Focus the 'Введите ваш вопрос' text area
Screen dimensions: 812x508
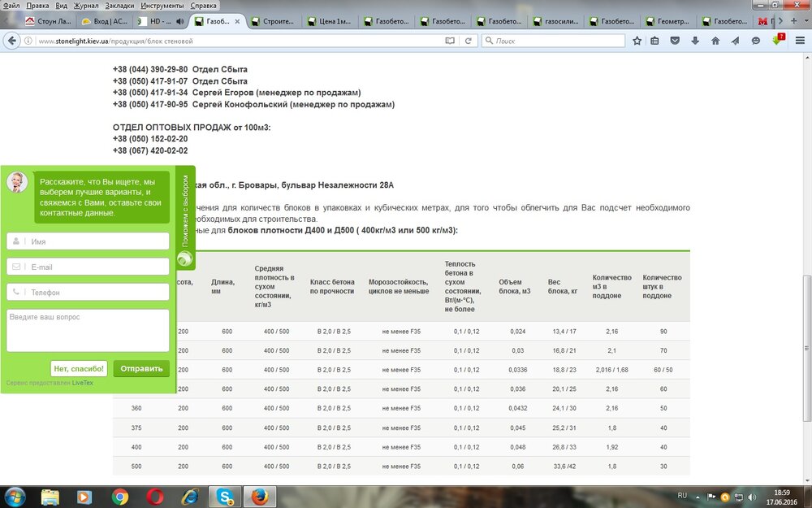[x=88, y=330]
